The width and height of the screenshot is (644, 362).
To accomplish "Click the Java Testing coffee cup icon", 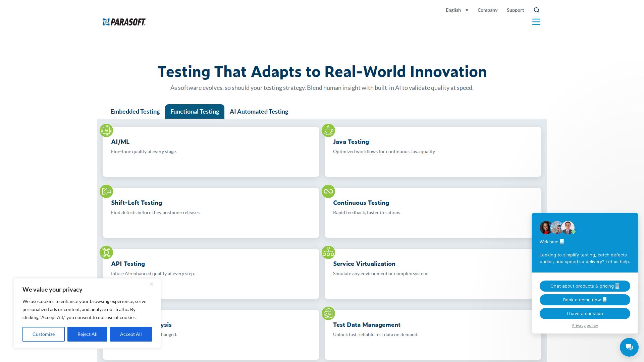I will pyautogui.click(x=328, y=130).
